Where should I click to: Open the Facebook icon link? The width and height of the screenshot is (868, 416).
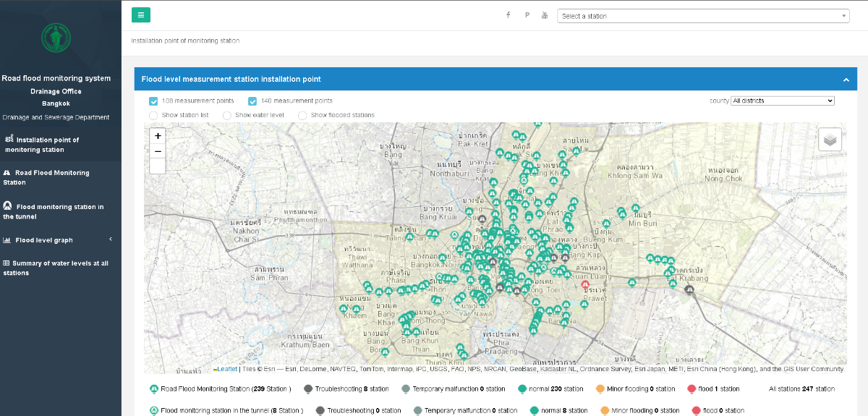click(x=509, y=15)
